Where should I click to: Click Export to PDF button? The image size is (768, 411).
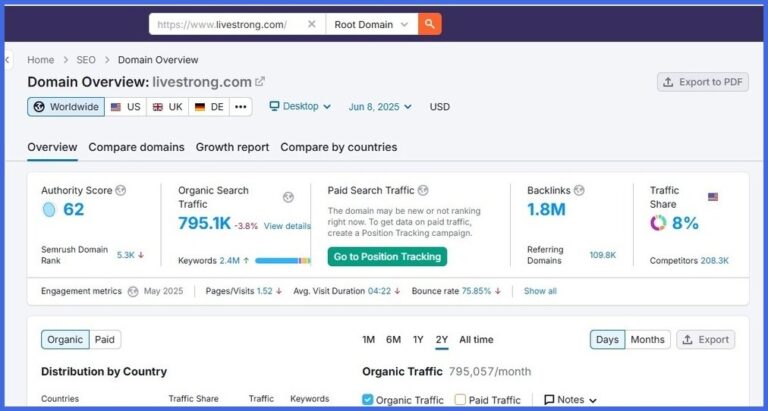coord(703,82)
